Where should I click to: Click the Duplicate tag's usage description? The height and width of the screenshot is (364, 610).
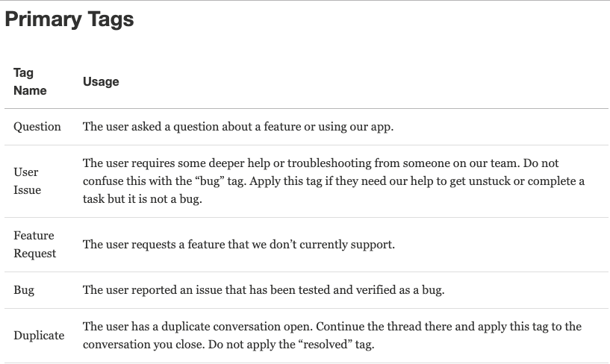pyautogui.click(x=332, y=335)
